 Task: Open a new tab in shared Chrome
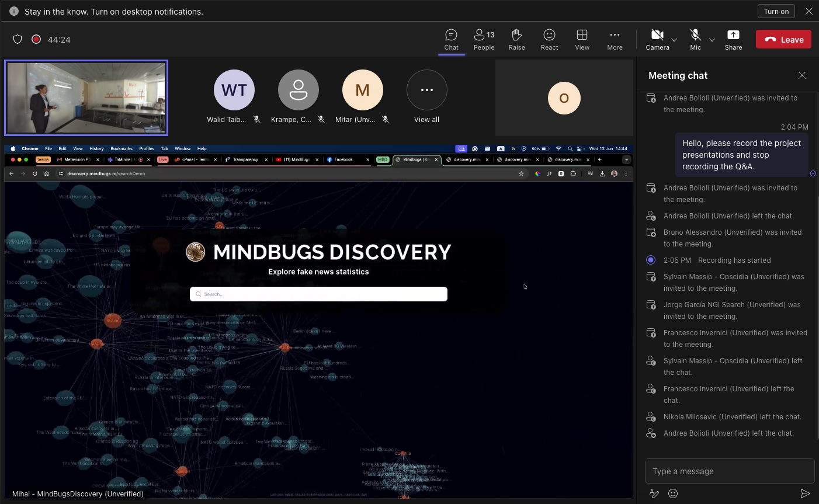[599, 159]
